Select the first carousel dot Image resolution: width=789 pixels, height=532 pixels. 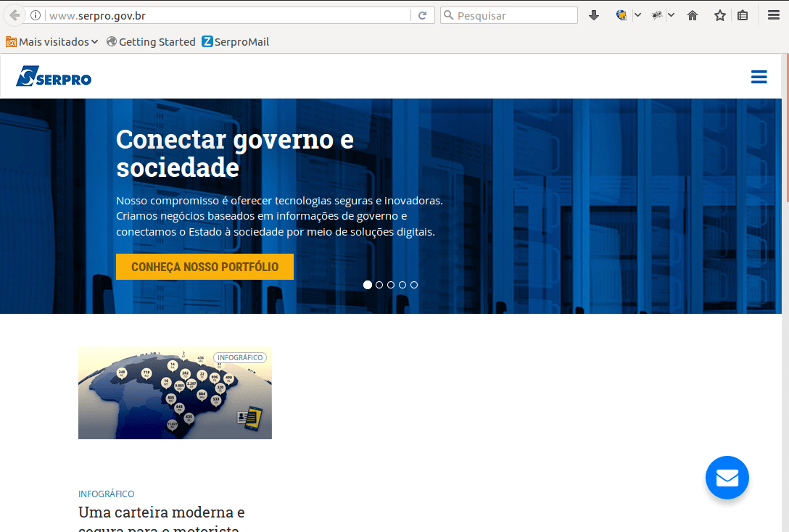[367, 285]
